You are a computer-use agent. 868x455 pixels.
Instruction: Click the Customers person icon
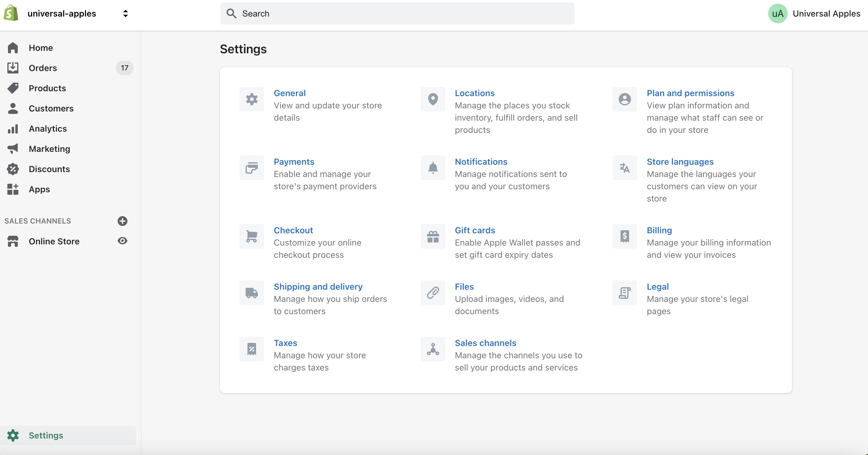click(13, 108)
